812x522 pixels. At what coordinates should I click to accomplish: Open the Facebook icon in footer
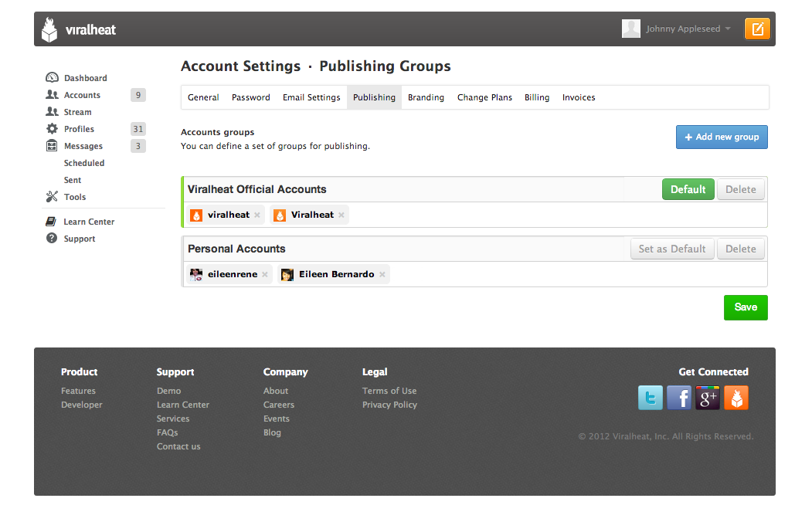point(679,398)
